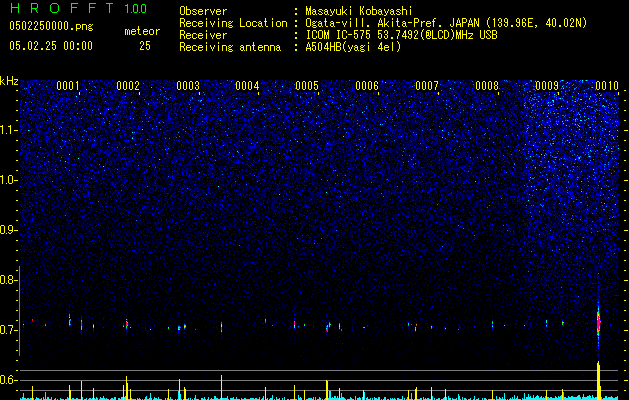Click time marker 0001
This screenshot has width=629, height=400.
68,86
